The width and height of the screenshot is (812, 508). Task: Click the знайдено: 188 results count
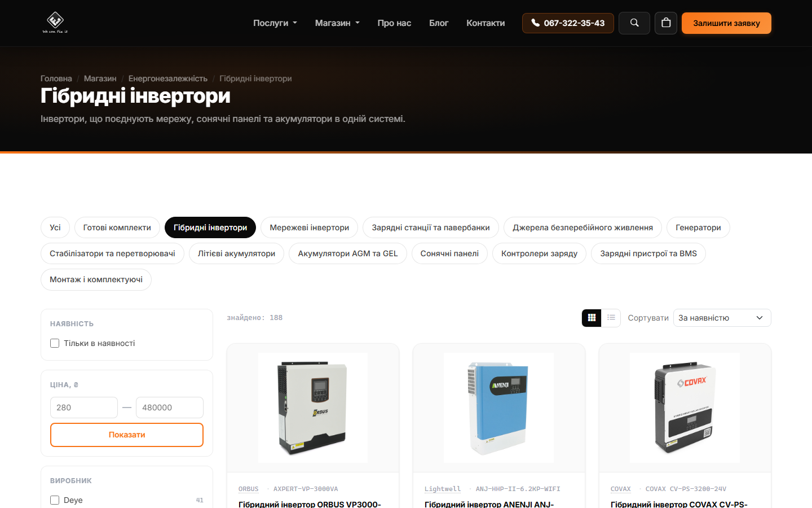(255, 318)
